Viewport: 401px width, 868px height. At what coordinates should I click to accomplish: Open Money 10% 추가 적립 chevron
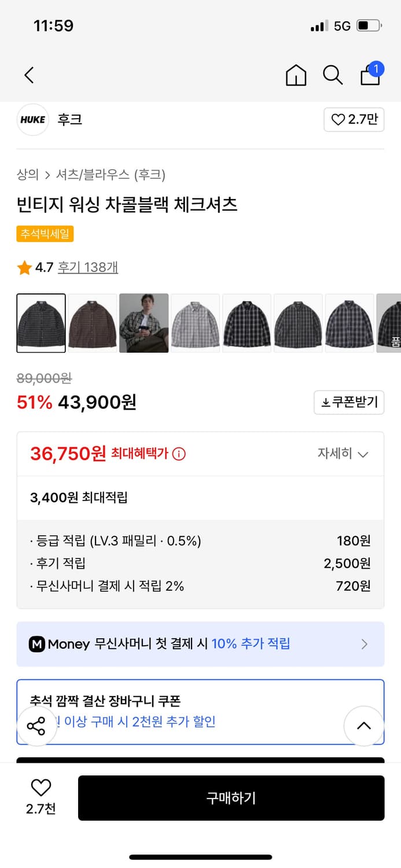[x=364, y=644]
